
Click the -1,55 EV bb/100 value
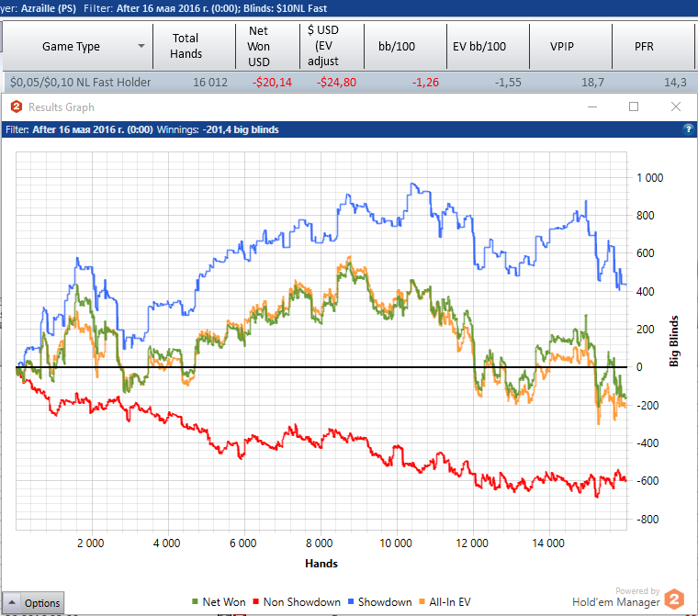508,83
